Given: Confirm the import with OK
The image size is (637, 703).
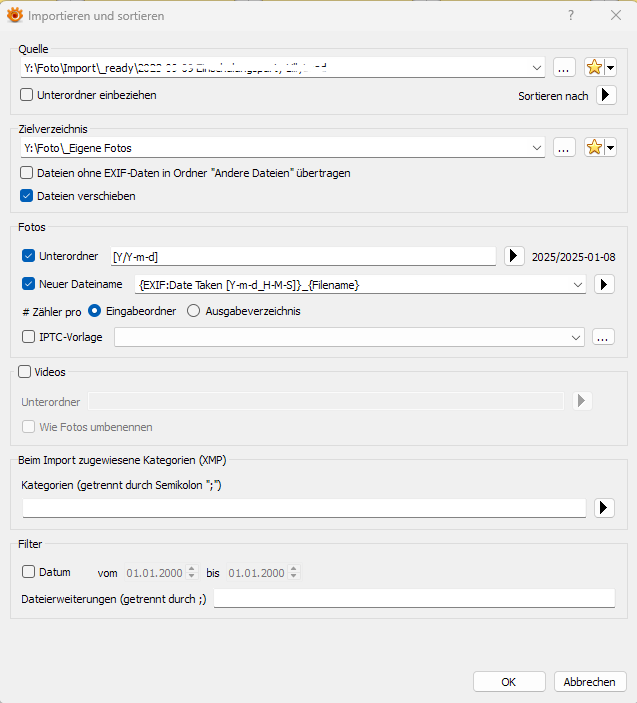Looking at the screenshot, I should tap(509, 681).
